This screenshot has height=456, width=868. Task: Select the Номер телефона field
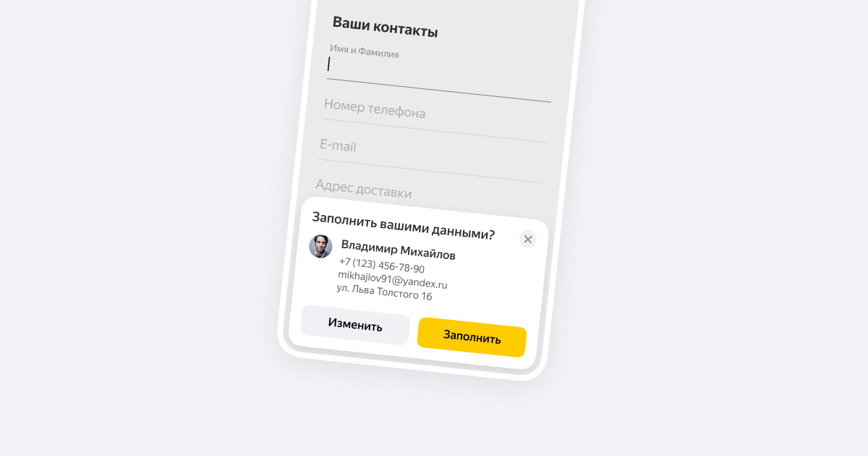point(434,117)
